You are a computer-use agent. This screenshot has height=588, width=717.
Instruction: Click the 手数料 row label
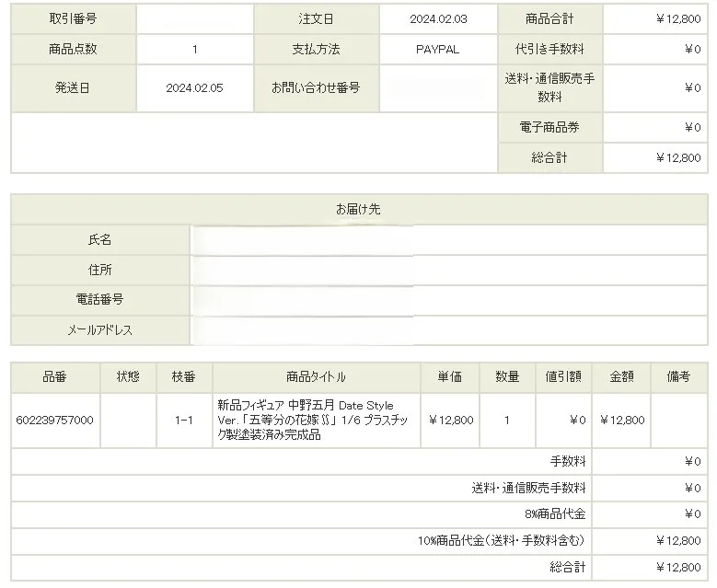[568, 461]
